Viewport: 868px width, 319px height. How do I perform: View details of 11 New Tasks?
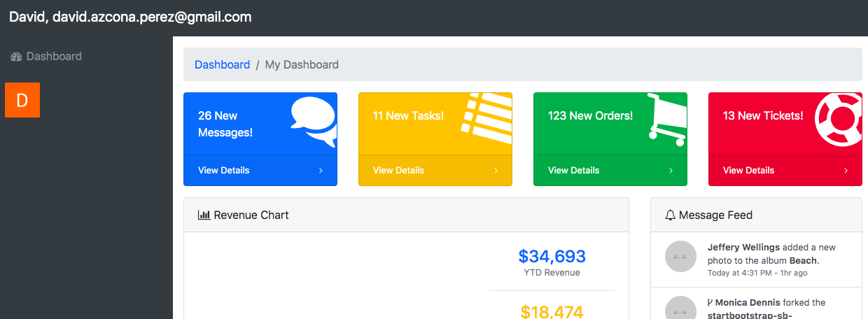pos(435,170)
